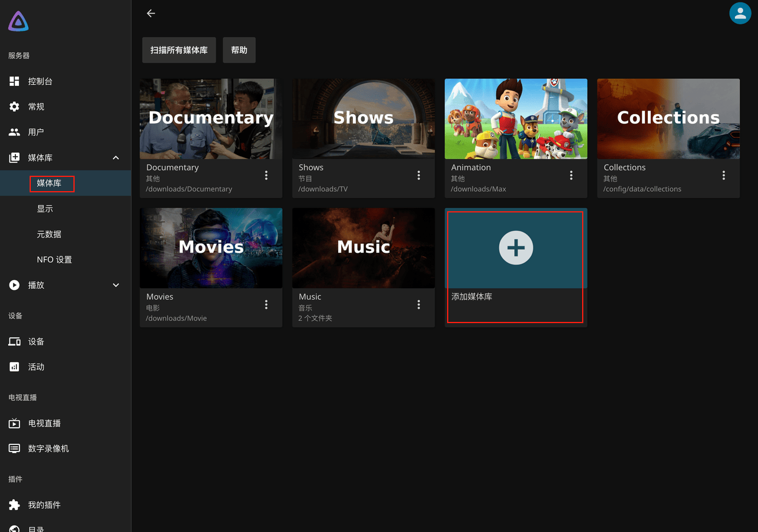Click the /downloads/TV path text
This screenshot has width=758, height=532.
click(x=323, y=189)
